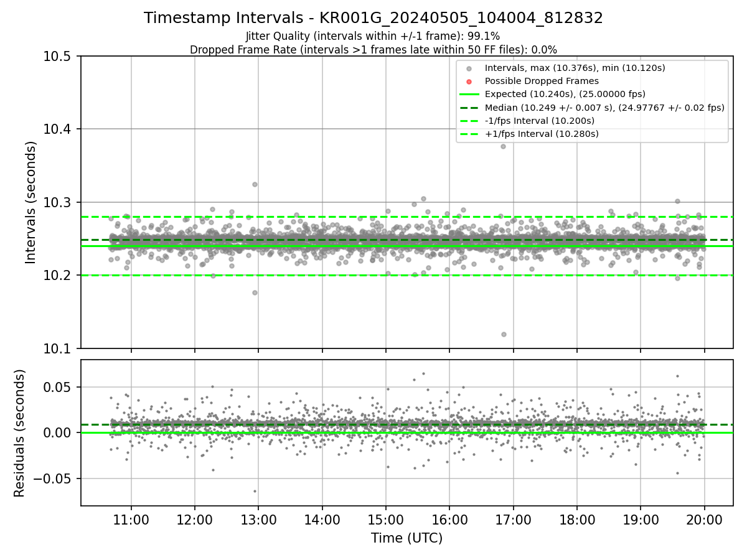Click the 10.3 y-axis tick label
This screenshot has width=747, height=560.
(59, 203)
